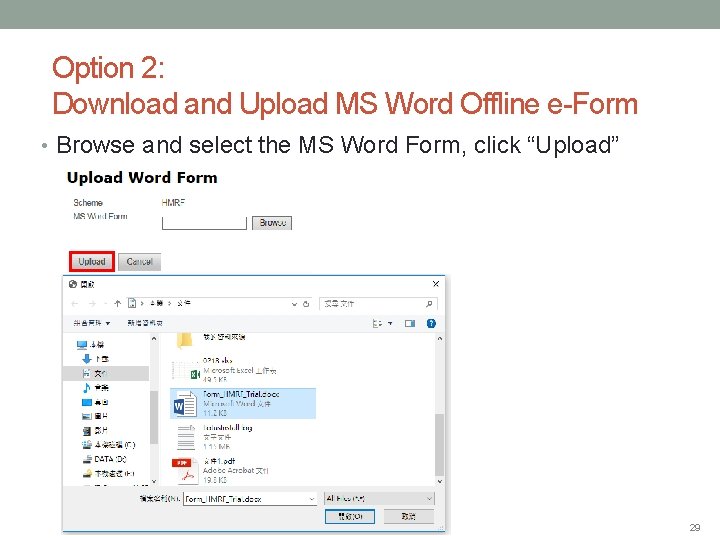Open the view options dropdown arrow
The height and width of the screenshot is (540, 720).
pos(390,323)
